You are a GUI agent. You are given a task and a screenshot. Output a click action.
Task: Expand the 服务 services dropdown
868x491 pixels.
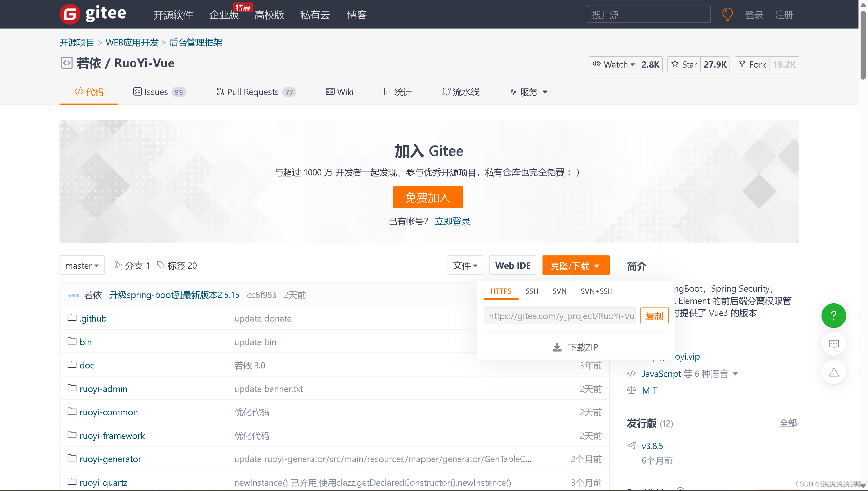tap(528, 92)
